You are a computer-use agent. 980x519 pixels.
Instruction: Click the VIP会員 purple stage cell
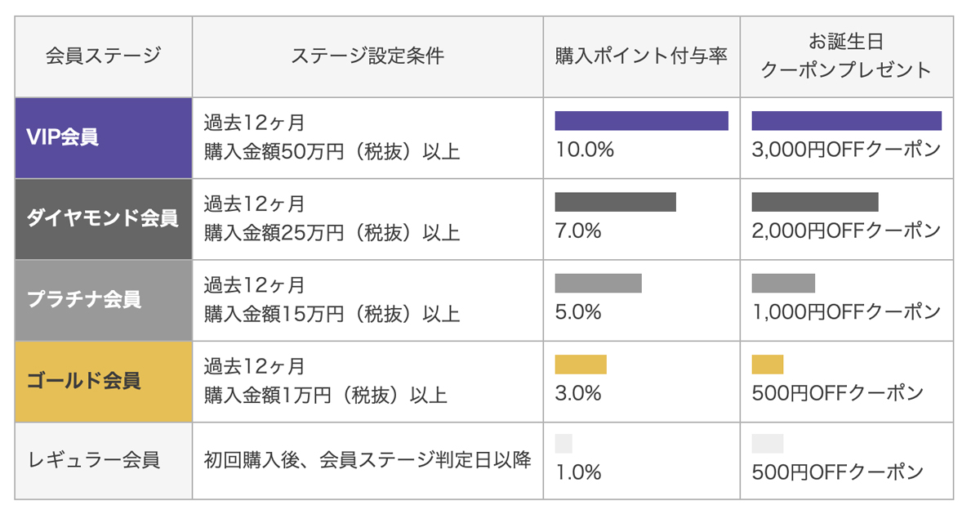click(104, 137)
